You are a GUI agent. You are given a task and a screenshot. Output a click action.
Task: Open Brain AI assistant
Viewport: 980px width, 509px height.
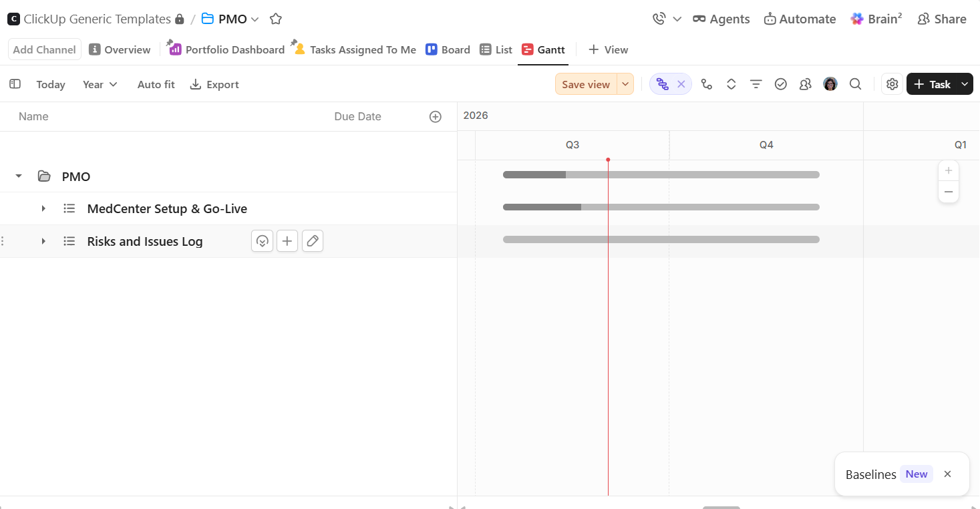point(876,19)
